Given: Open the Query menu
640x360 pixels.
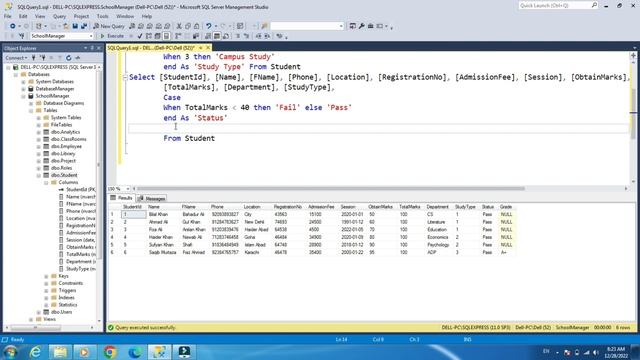Looking at the screenshot, I should (59, 16).
